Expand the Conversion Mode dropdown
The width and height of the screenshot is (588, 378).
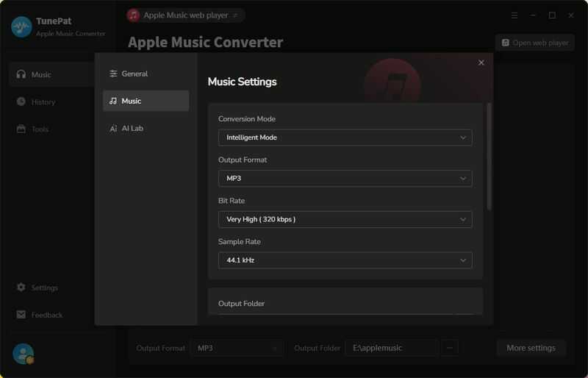coord(345,138)
